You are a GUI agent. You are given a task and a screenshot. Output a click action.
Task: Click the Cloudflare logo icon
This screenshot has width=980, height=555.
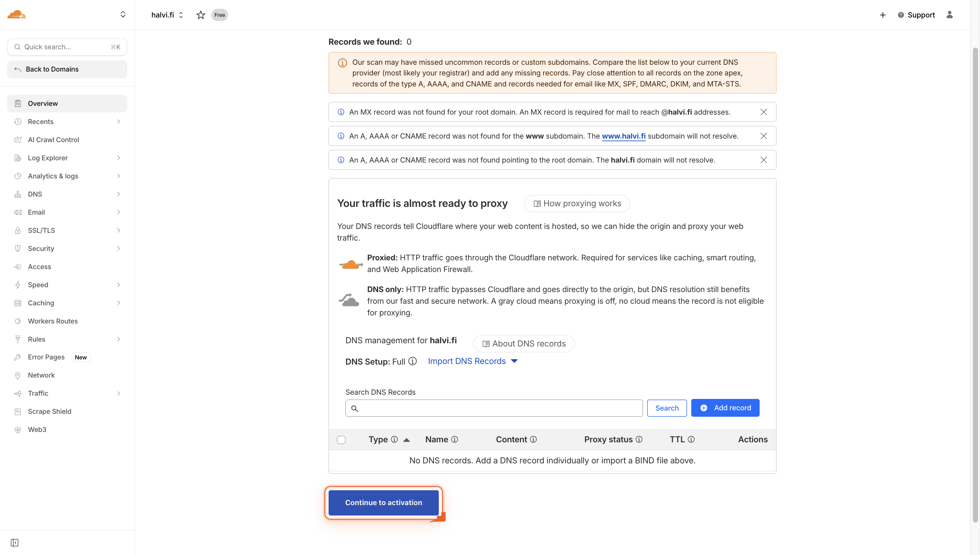tap(17, 15)
